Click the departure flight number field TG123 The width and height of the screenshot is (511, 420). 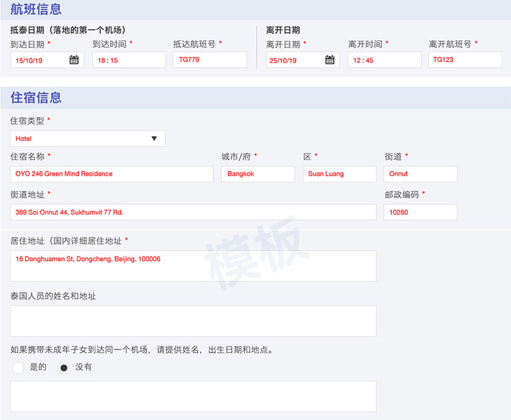tap(466, 60)
